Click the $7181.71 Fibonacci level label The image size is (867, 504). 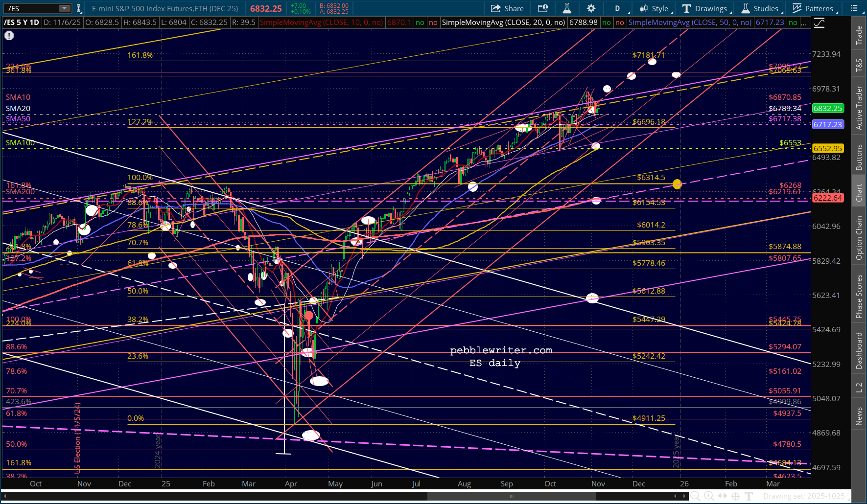(x=649, y=55)
